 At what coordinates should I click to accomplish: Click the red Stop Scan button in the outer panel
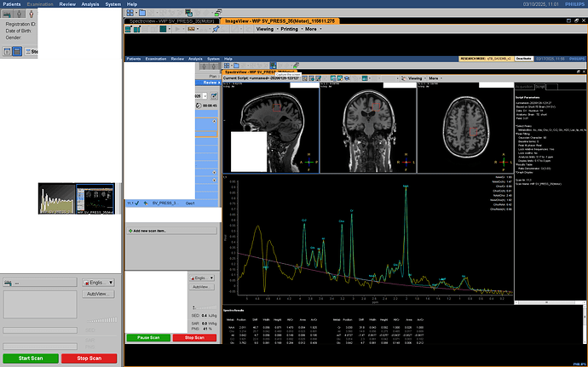tap(89, 358)
